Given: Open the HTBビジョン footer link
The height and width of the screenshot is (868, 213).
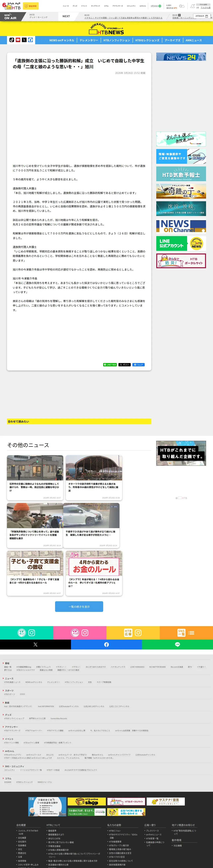Looking at the screenshot, I should tap(115, 831).
